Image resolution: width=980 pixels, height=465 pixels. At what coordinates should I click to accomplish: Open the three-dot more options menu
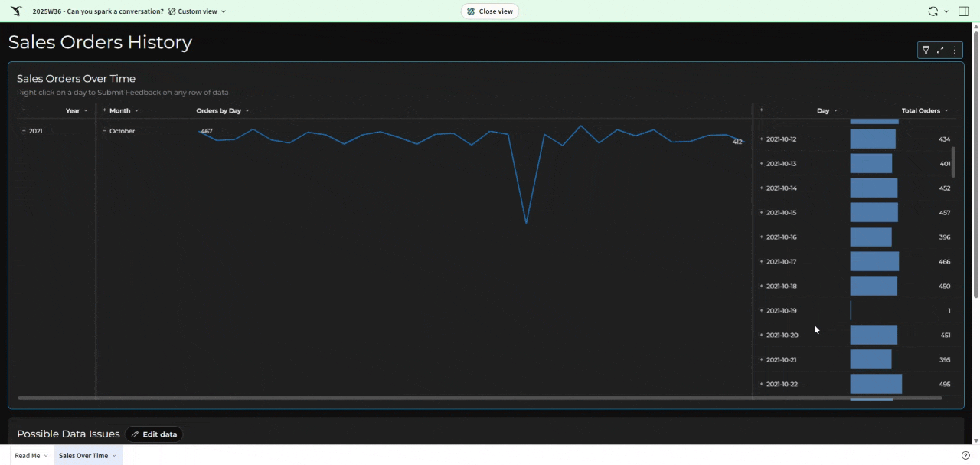point(954,50)
